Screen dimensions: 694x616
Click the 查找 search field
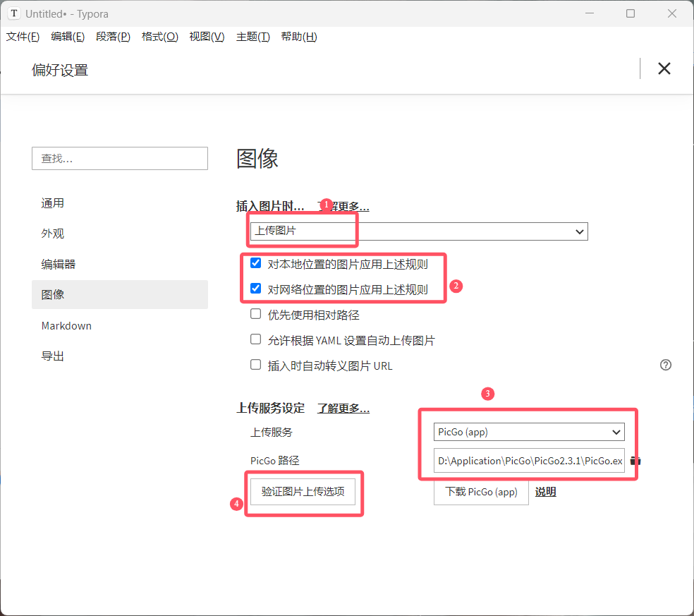tap(119, 158)
